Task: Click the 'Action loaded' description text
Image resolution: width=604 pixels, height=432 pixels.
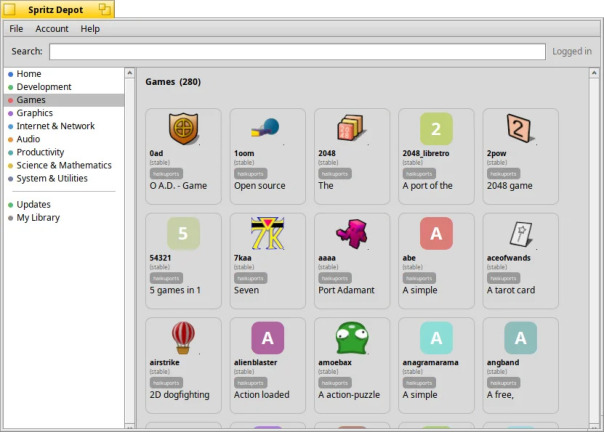Action: coord(262,395)
